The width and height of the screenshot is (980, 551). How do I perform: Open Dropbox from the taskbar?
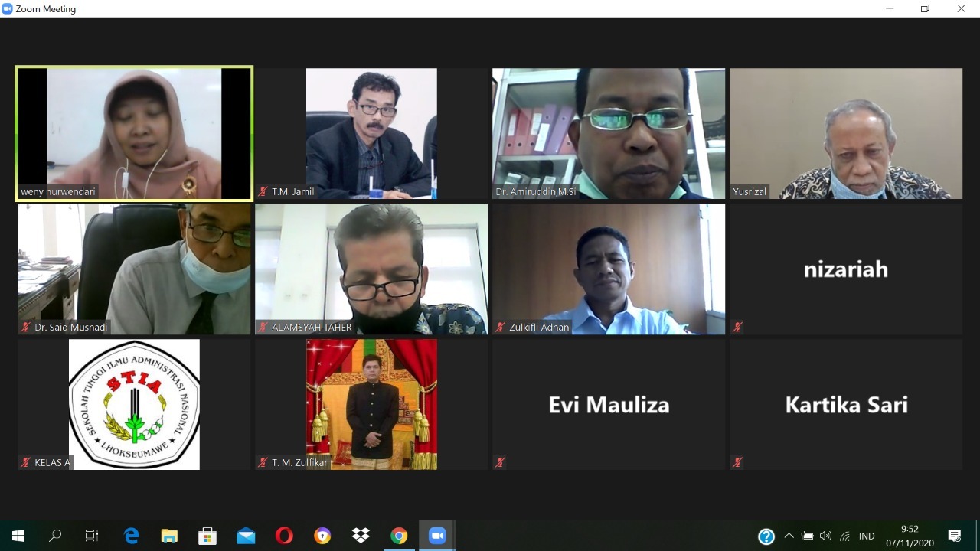(361, 536)
